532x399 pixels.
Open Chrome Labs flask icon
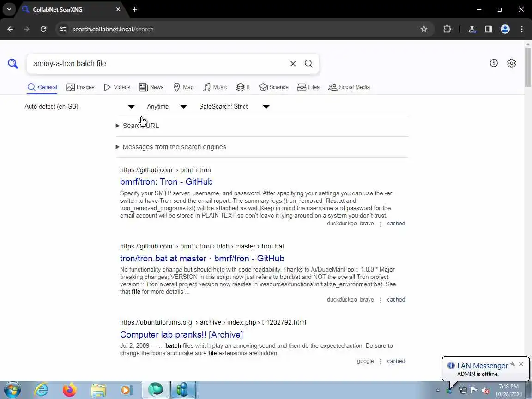coord(472,29)
